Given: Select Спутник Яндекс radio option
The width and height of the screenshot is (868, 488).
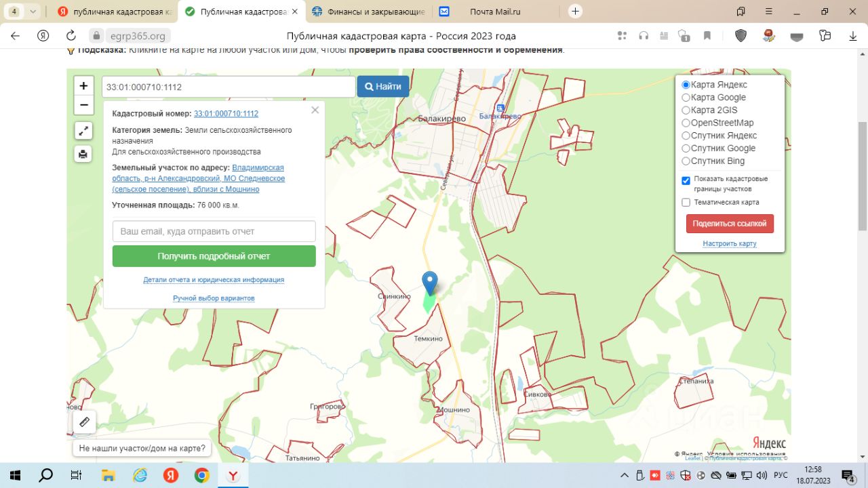Looking at the screenshot, I should [686, 136].
